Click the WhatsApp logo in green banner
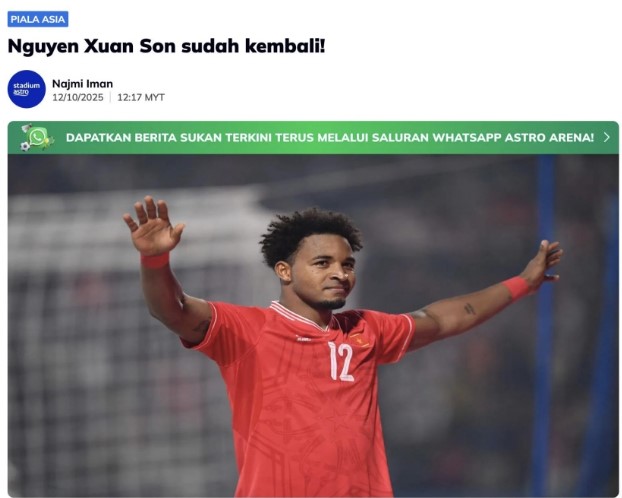This screenshot has height=498, width=622. click(x=37, y=138)
